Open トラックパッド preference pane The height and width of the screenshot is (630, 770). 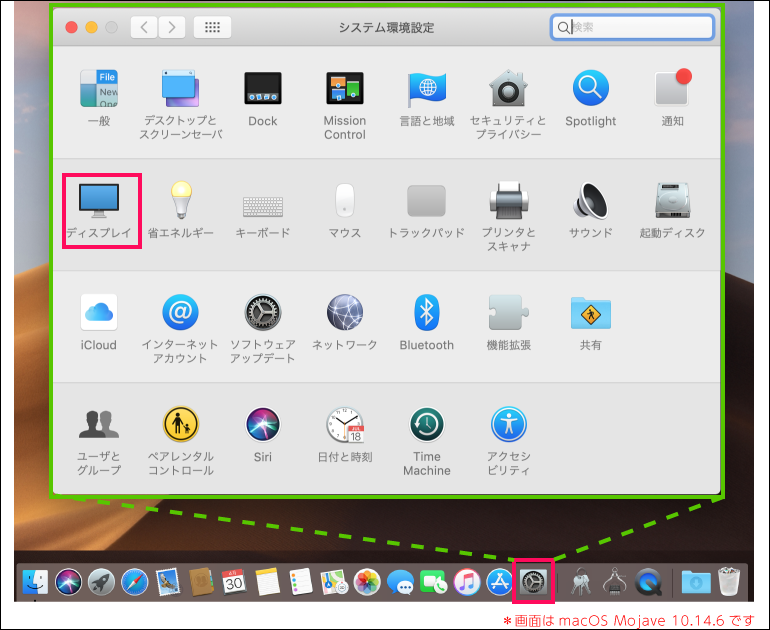(426, 211)
